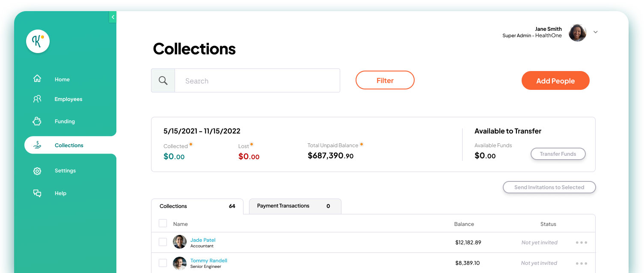Select the Funding piggy bank icon
The width and height of the screenshot is (644, 273).
(37, 121)
